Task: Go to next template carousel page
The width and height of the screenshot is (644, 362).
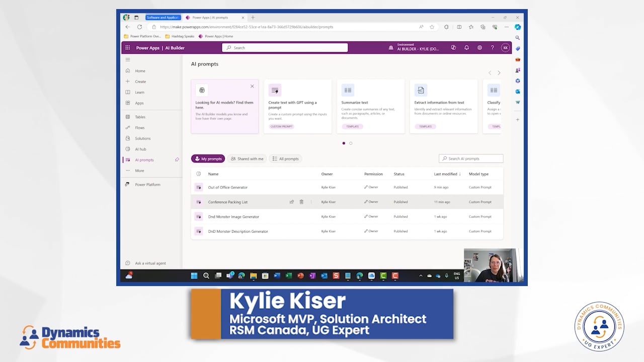Action: (499, 73)
